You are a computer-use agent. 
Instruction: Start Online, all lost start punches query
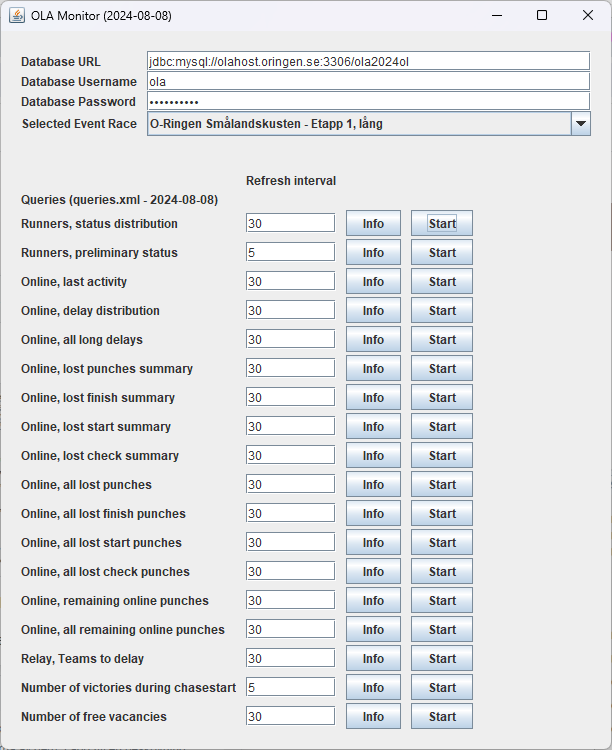(x=442, y=542)
